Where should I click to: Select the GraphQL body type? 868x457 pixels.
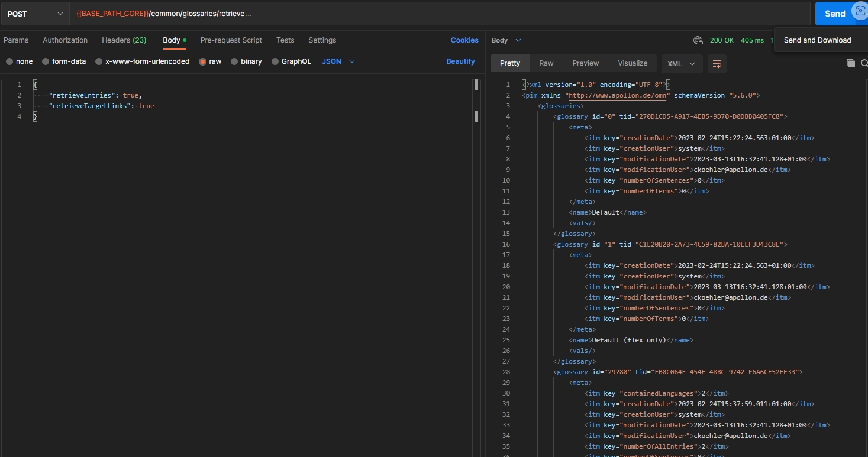click(275, 61)
